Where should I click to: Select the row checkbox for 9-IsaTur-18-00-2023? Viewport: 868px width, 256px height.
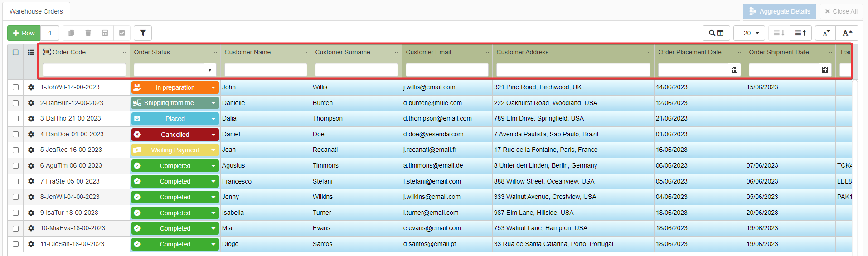pos(15,213)
